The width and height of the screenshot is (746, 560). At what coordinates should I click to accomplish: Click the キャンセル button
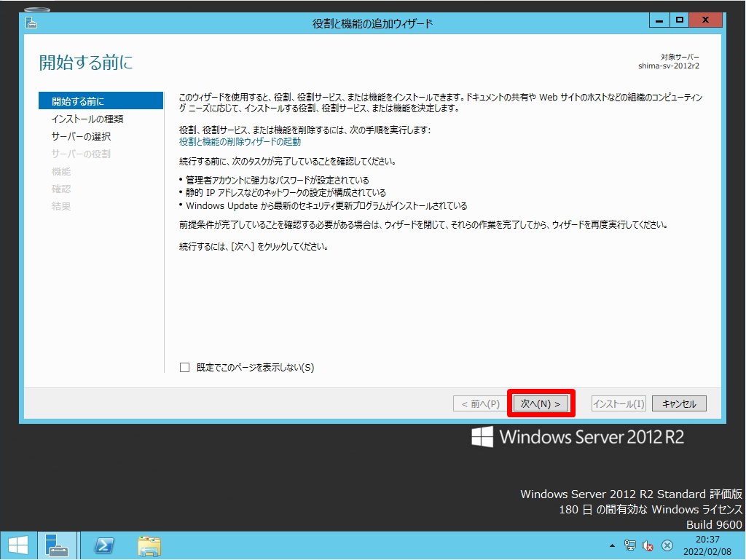point(679,403)
